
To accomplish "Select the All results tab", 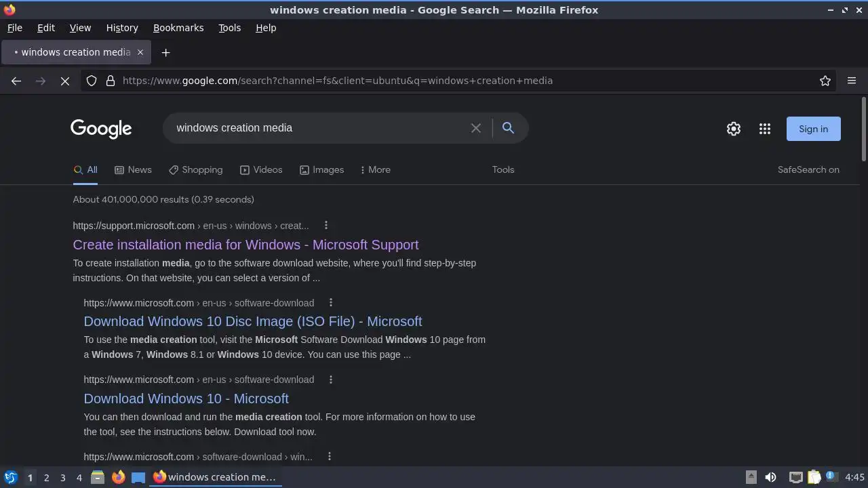I will [x=85, y=169].
